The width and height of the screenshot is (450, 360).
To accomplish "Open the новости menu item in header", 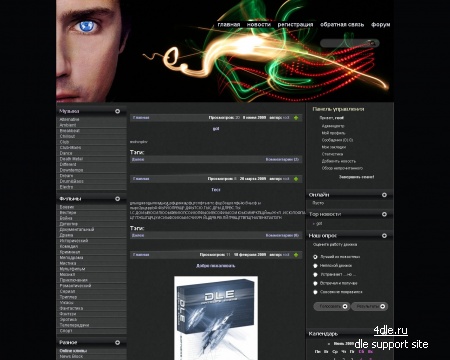I will point(259,25).
